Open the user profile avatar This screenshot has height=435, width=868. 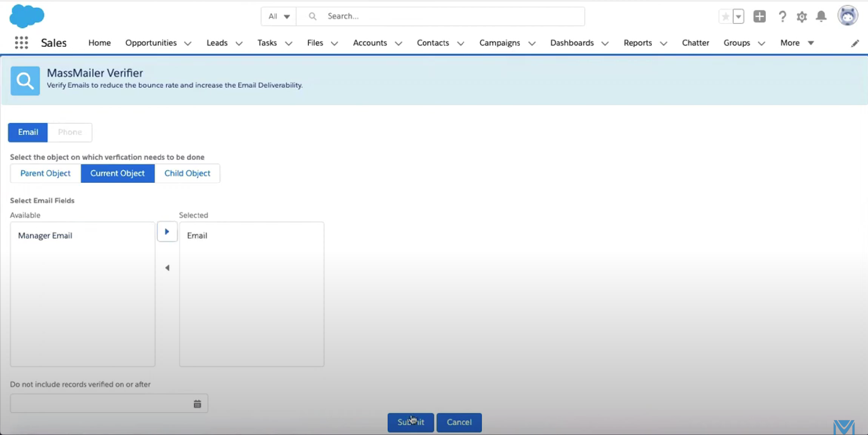(848, 16)
